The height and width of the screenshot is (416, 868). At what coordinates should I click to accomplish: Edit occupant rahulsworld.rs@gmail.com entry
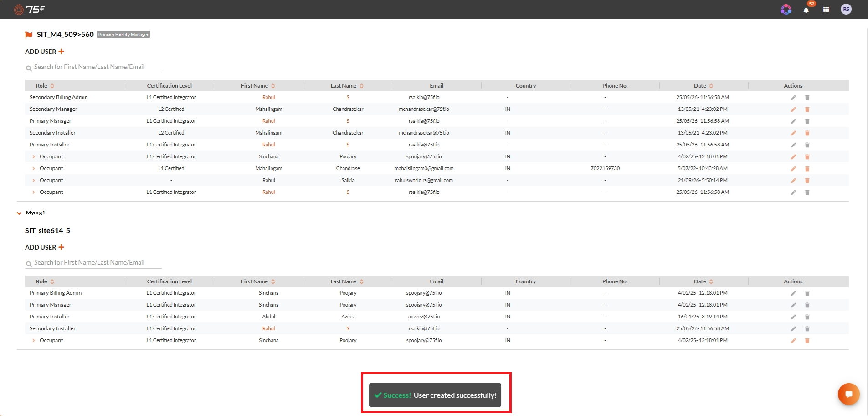point(793,181)
